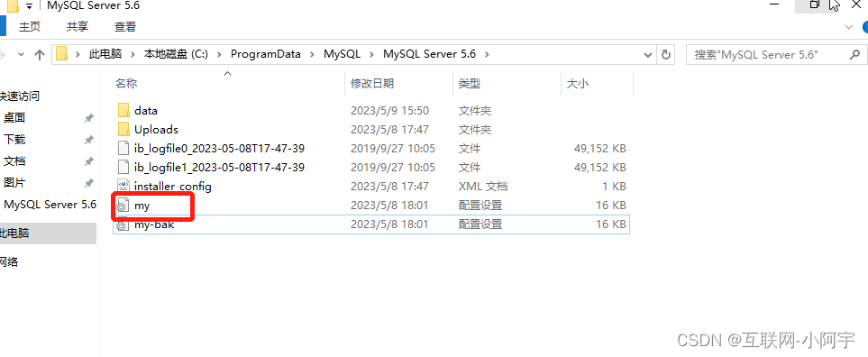Select 下载 in quick access
868x357 pixels.
[14, 140]
